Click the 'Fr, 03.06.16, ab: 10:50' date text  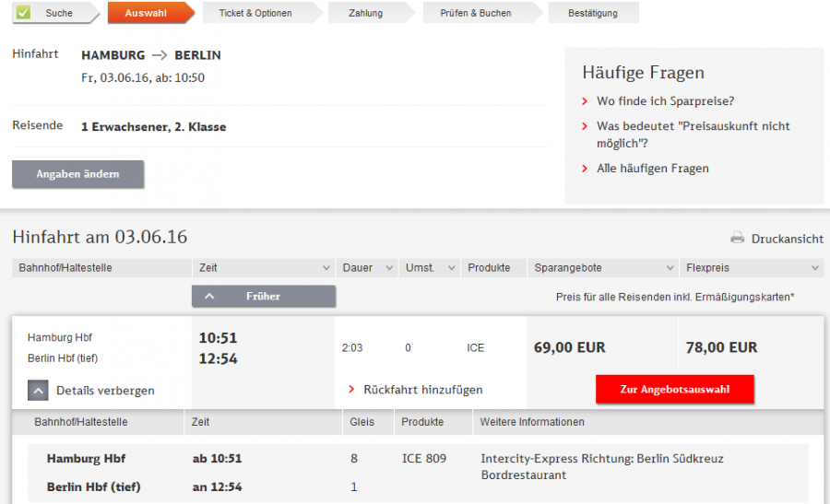[x=143, y=77]
